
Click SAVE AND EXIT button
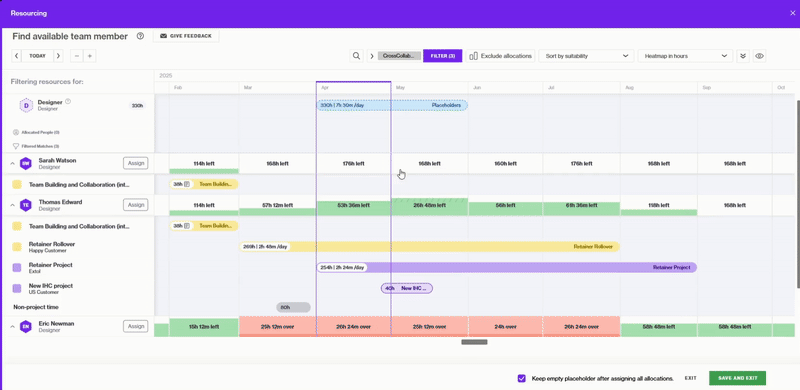click(737, 378)
